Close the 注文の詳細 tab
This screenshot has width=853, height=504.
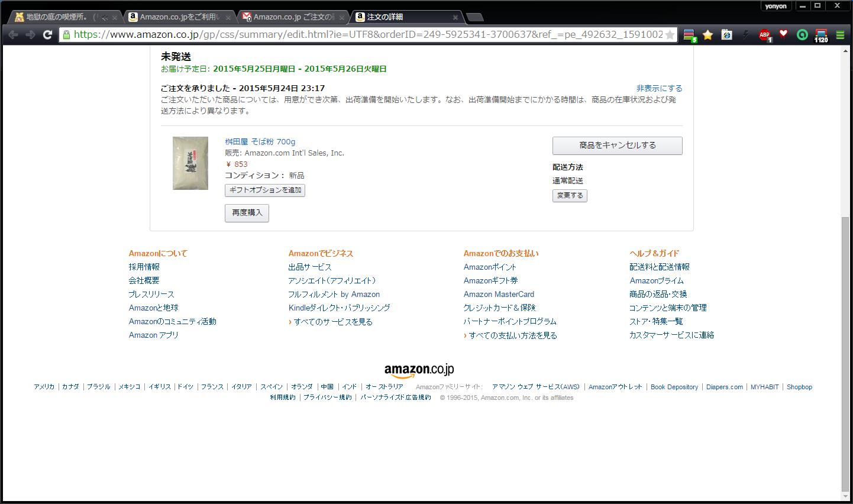[455, 18]
